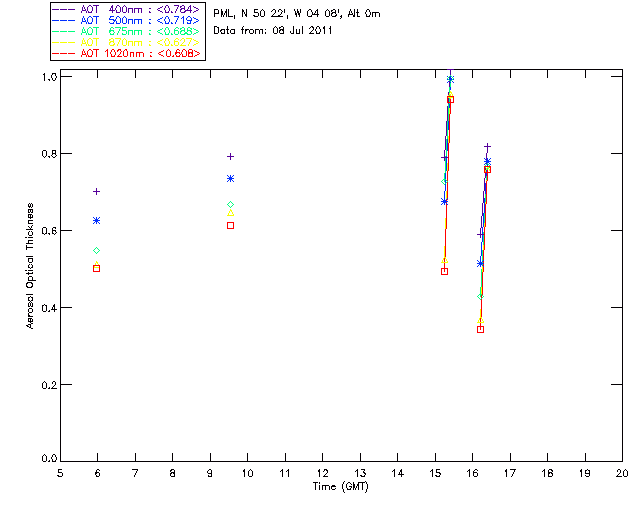Select the red square marker at time 6

[96, 269]
